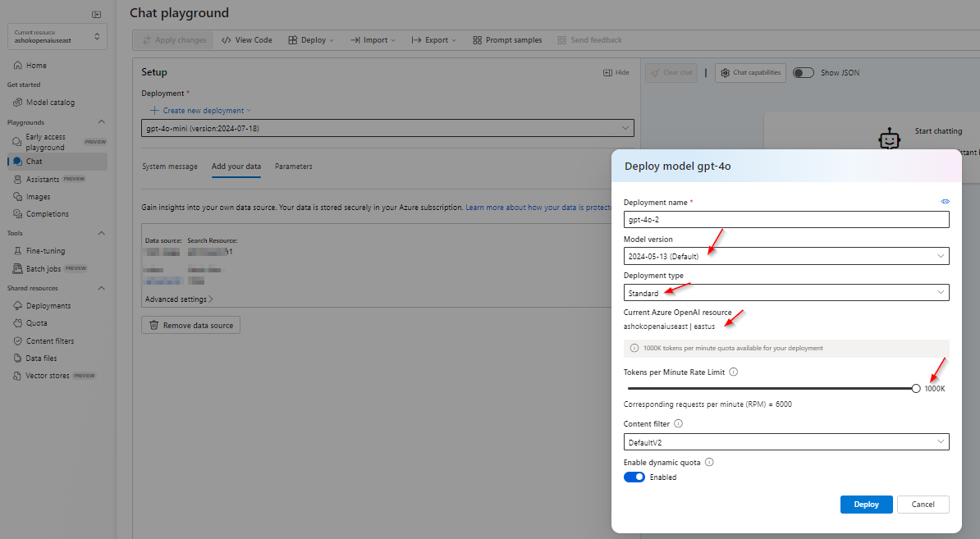The width and height of the screenshot is (980, 539).
Task: Go to Home in sidebar
Action: [30, 65]
